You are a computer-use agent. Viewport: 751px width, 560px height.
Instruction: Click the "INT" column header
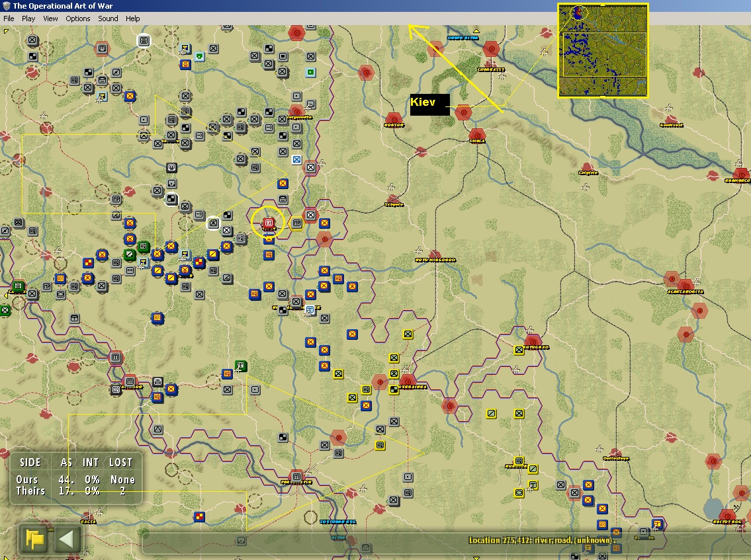click(91, 462)
